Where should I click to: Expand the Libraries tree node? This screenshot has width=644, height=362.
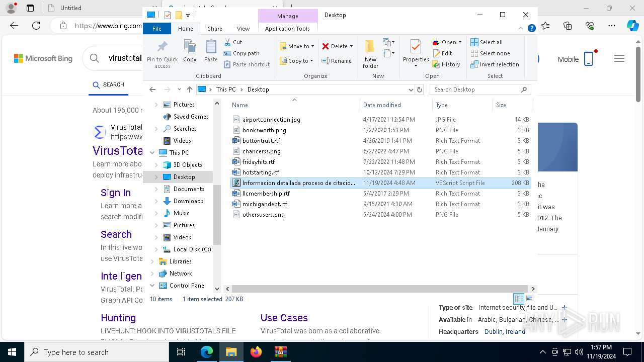coord(152,261)
